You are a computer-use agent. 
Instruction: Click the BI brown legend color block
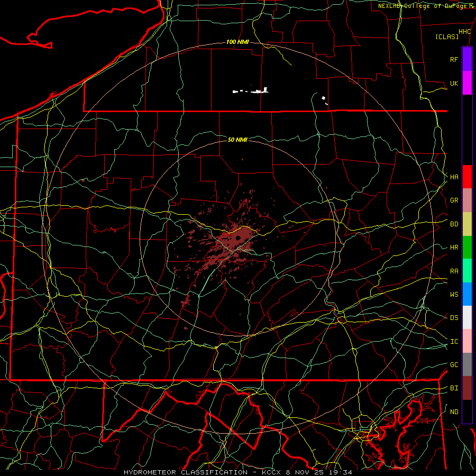467,388
